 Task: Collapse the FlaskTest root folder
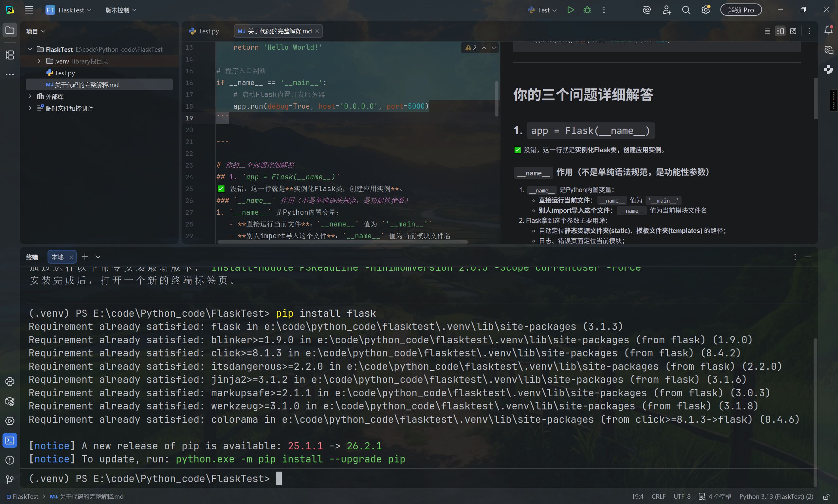(x=30, y=49)
